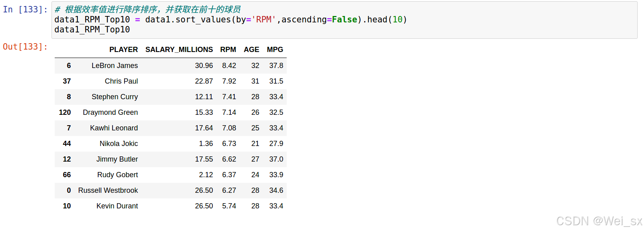
Task: Select the Kevin Durant cell
Action: point(117,206)
